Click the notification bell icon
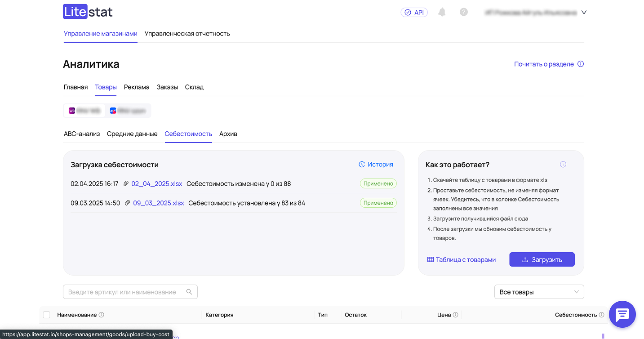This screenshot has width=644, height=339. (x=442, y=12)
